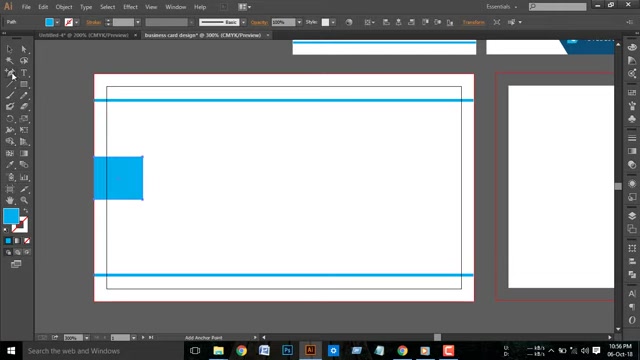The image size is (640, 360).
Task: Select the Eyedropper tool
Action: pyautogui.click(x=9, y=165)
